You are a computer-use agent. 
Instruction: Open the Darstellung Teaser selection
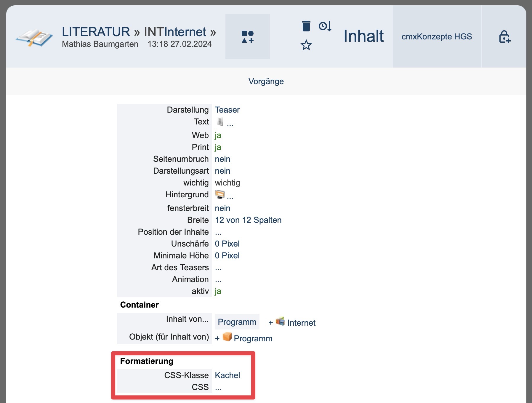227,110
